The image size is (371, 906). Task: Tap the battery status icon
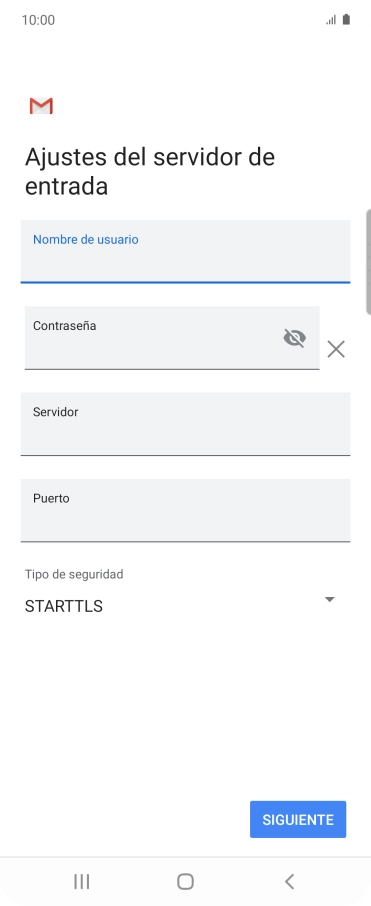[346, 20]
